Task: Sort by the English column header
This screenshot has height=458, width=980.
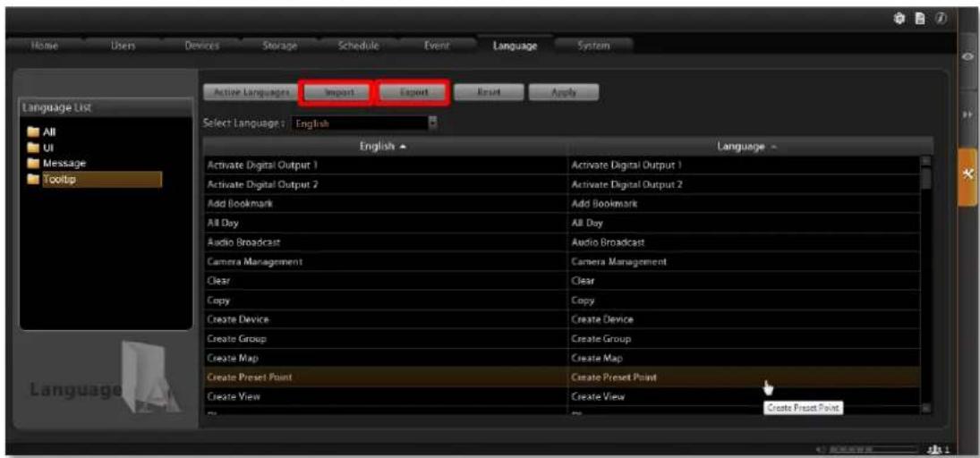Action: [385, 147]
